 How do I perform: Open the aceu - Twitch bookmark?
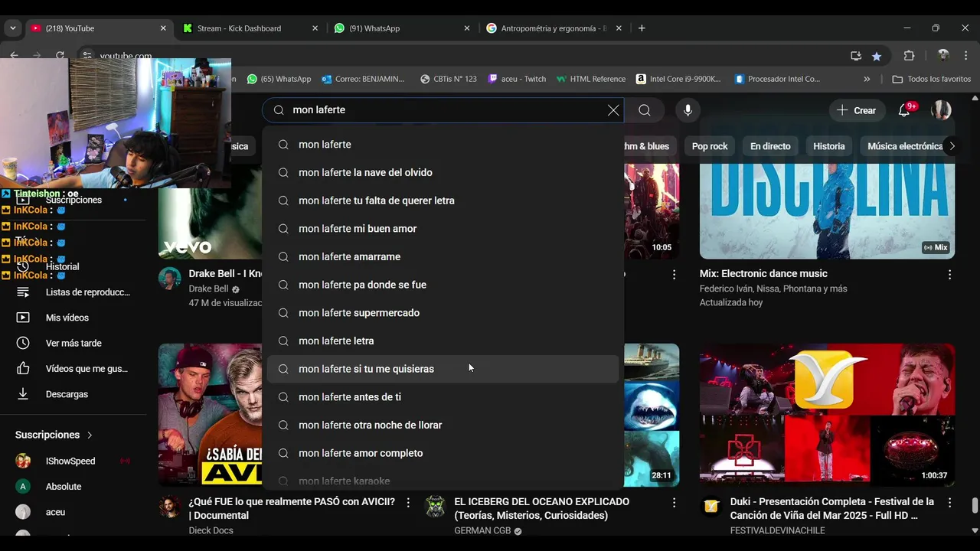tap(518, 79)
